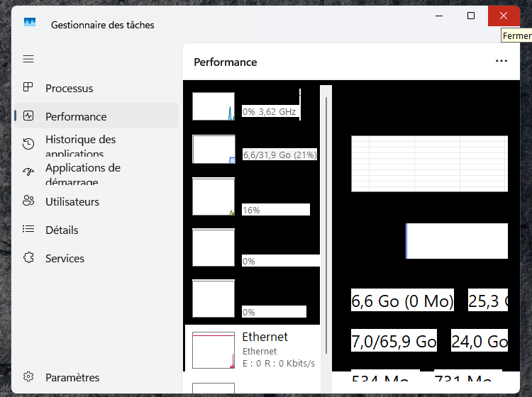Click the 6,6 Go (0 Mo) value

click(402, 301)
